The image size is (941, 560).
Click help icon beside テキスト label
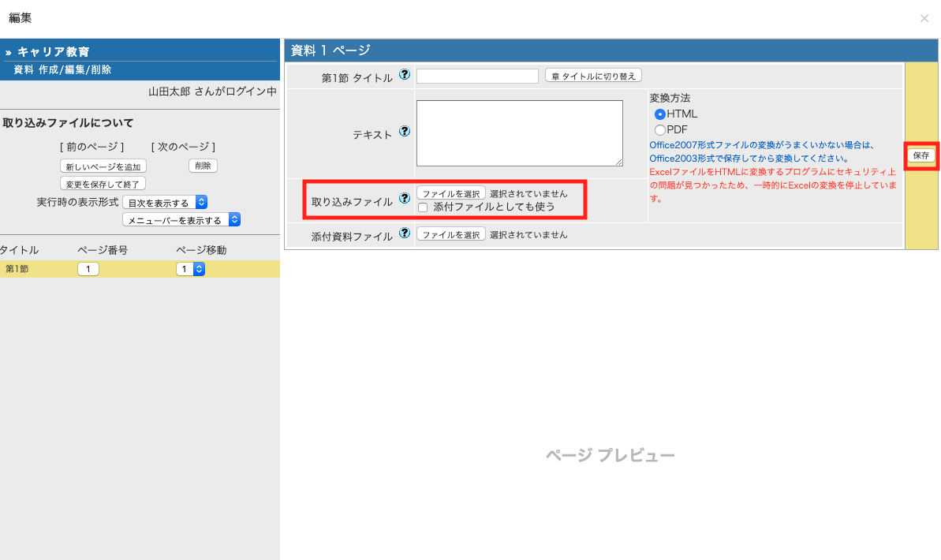tap(405, 132)
